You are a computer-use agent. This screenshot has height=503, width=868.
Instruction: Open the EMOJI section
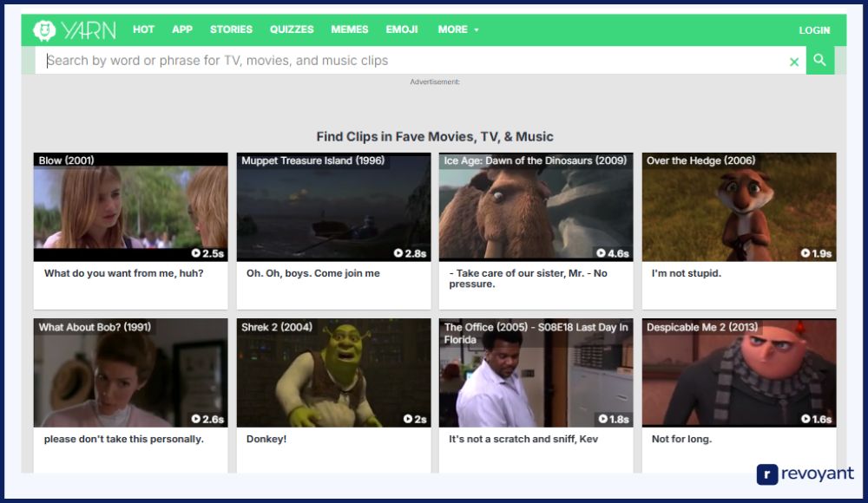pyautogui.click(x=402, y=29)
